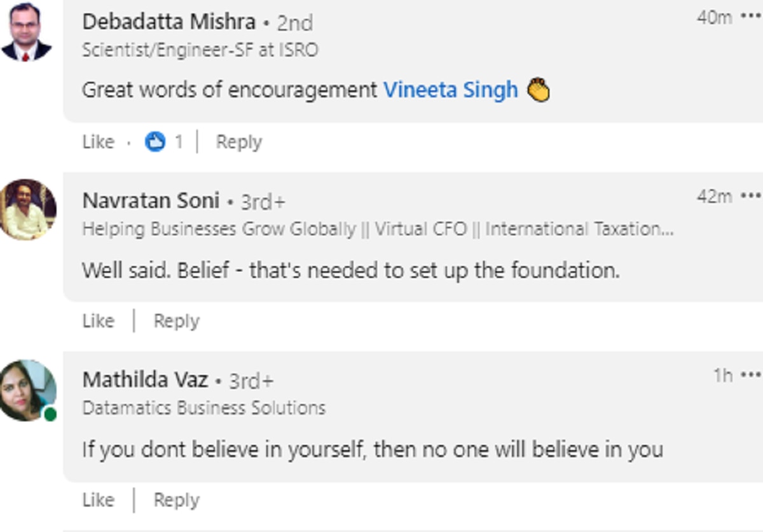
Task: Open options menu on Navratan Soni's comment
Action: (750, 196)
